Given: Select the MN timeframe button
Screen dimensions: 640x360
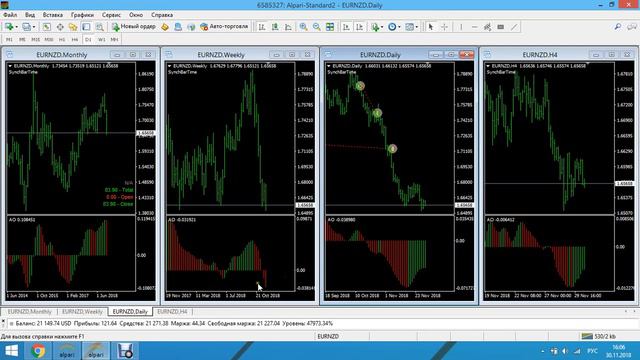Looking at the screenshot, I should click(114, 40).
